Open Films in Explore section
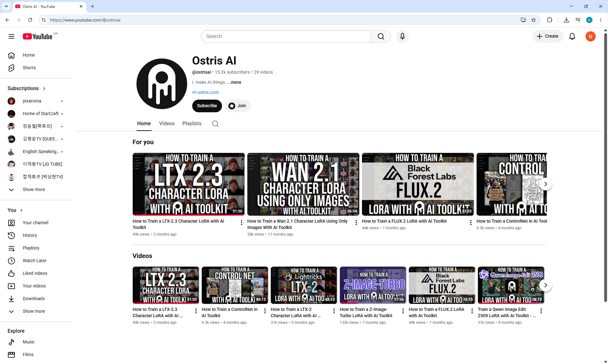The image size is (608, 364). pyautogui.click(x=36, y=355)
